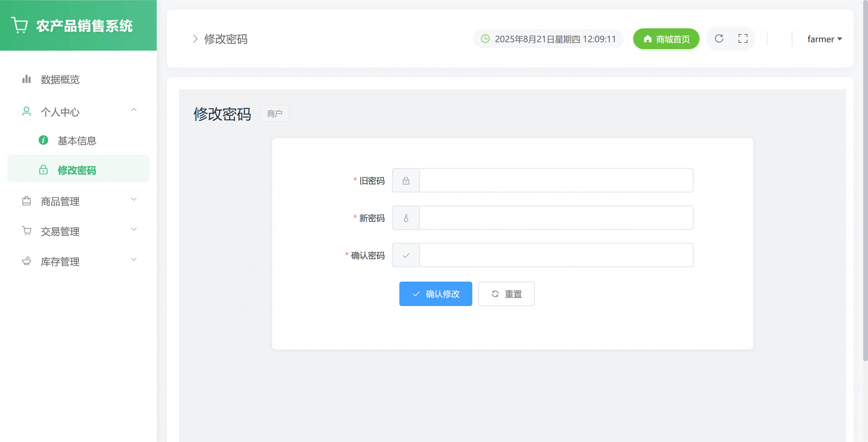
Task: Click the user icon beside 个人中心
Action: 26,111
